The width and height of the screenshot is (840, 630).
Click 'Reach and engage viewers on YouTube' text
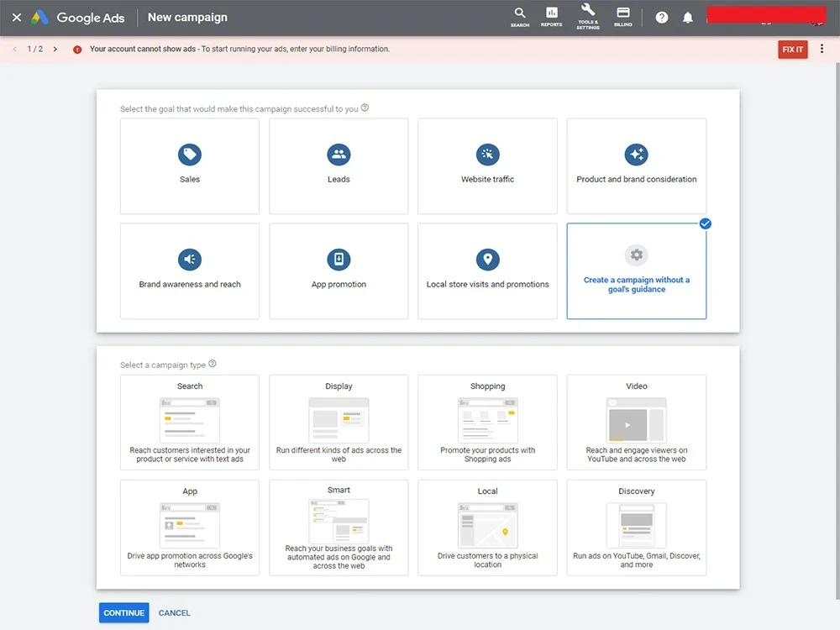click(x=637, y=454)
